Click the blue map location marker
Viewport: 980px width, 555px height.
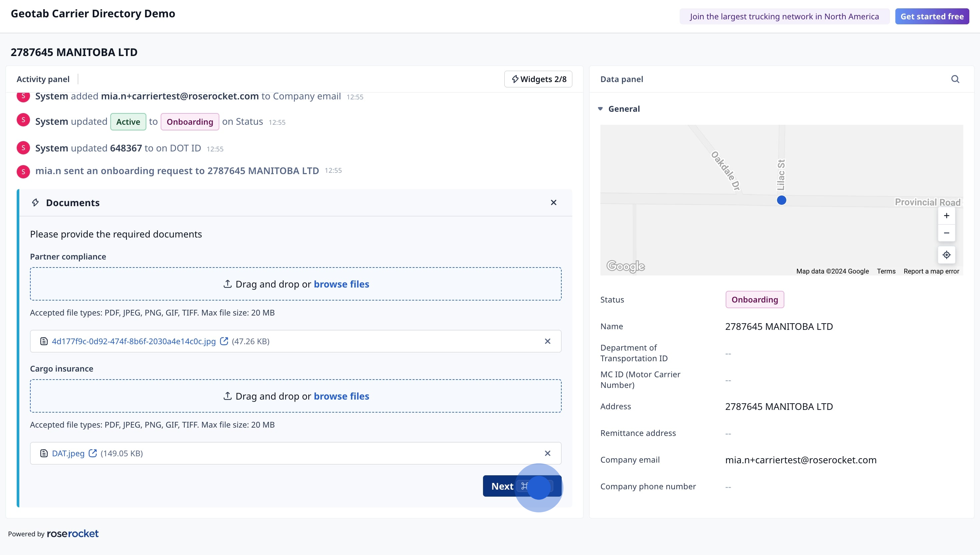(x=781, y=200)
